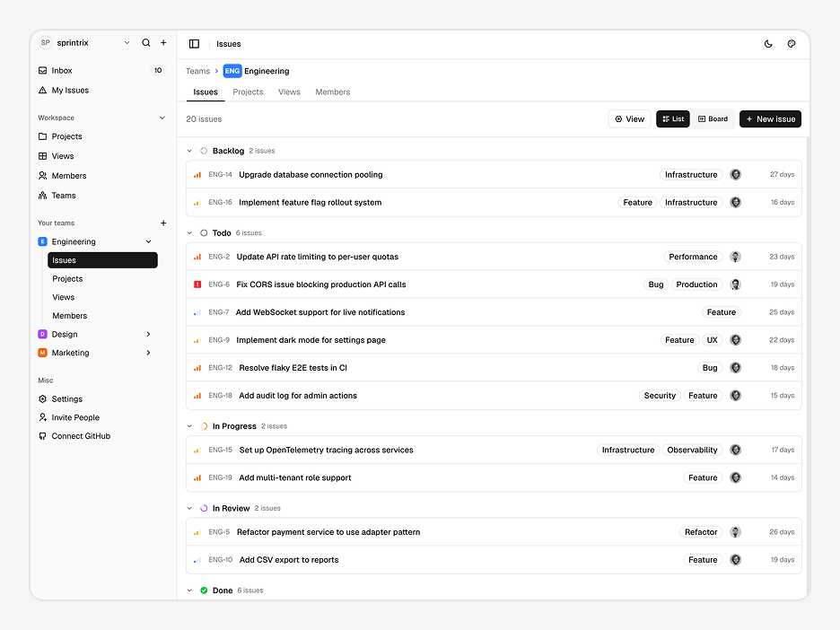Click priority icon of ENG-7
This screenshot has width=840, height=630.
point(197,312)
